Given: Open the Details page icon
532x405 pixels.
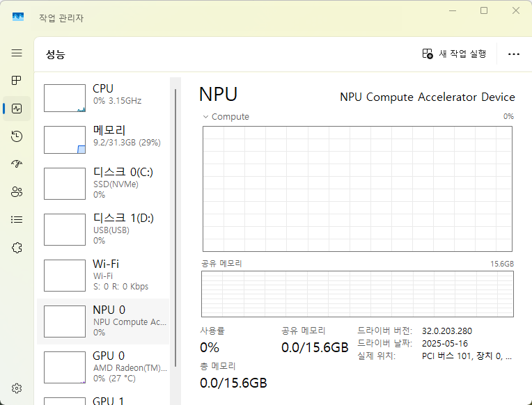Looking at the screenshot, I should [17, 219].
